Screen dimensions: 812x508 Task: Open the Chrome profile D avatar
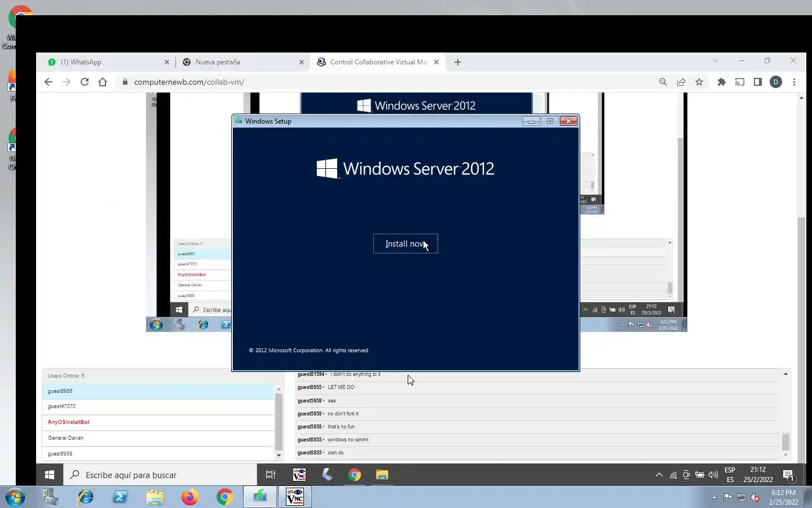pyautogui.click(x=776, y=82)
